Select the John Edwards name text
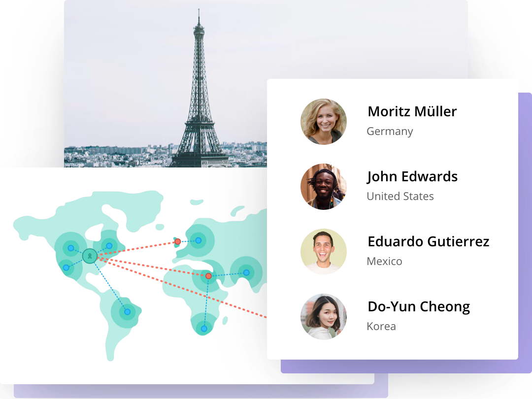Image resolution: width=532 pixels, height=399 pixels. (x=412, y=176)
